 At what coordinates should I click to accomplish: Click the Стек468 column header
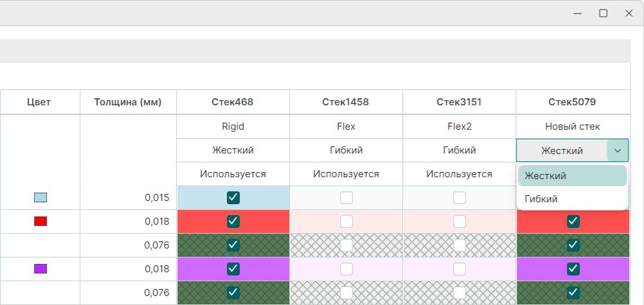pos(233,102)
